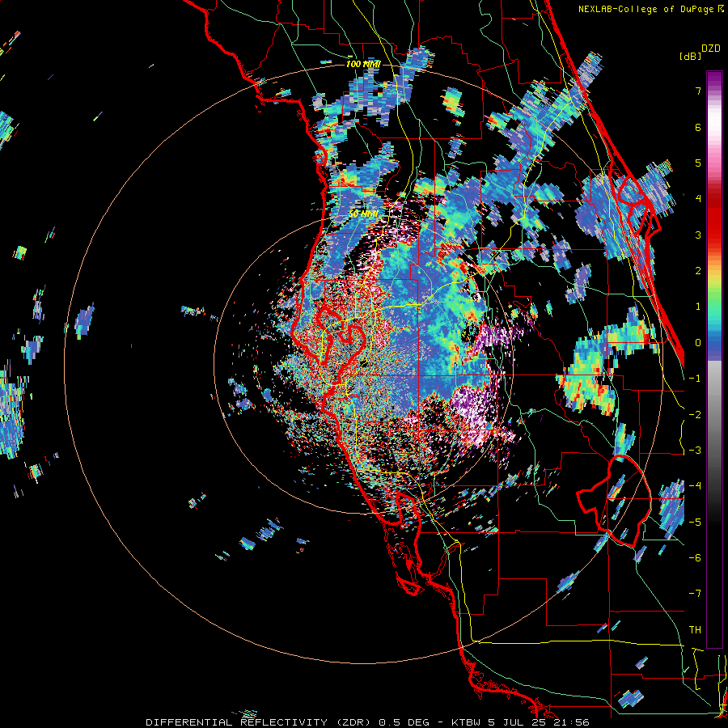Click the -3 dB tick label on the color scale
Viewport: 728px width, 728px height.
click(x=695, y=451)
